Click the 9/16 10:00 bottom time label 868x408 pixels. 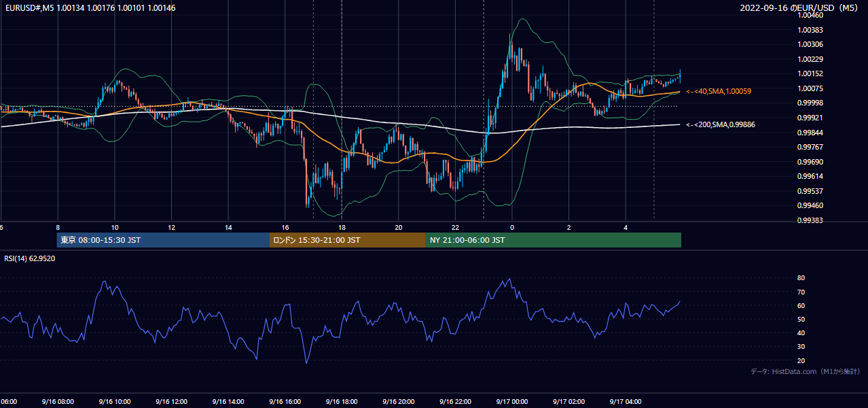[115, 402]
